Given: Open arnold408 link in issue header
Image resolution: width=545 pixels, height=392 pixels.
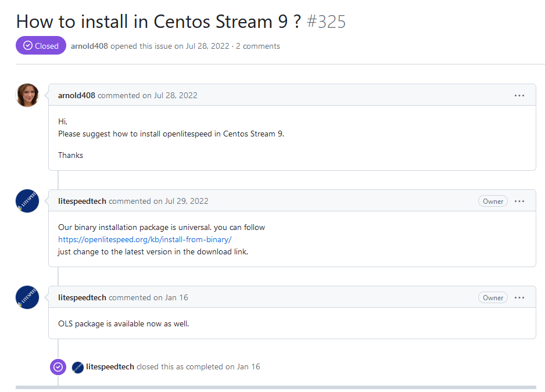Looking at the screenshot, I should [x=89, y=46].
